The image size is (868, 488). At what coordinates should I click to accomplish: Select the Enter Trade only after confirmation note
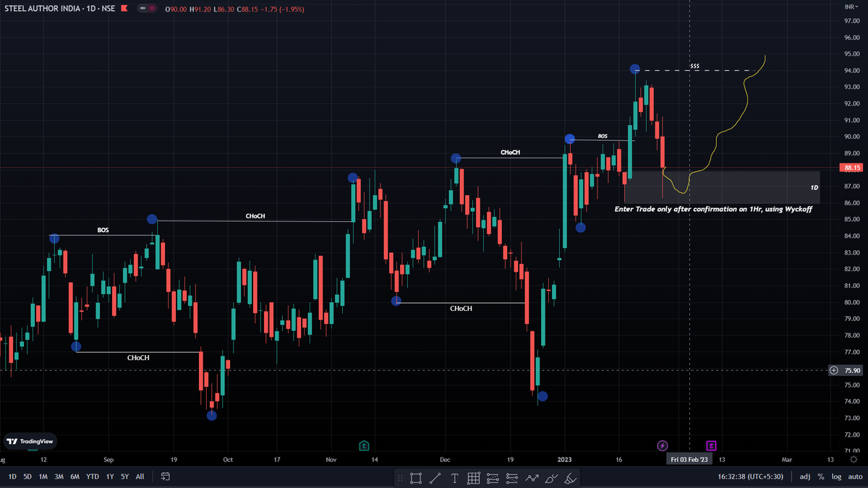click(x=712, y=208)
